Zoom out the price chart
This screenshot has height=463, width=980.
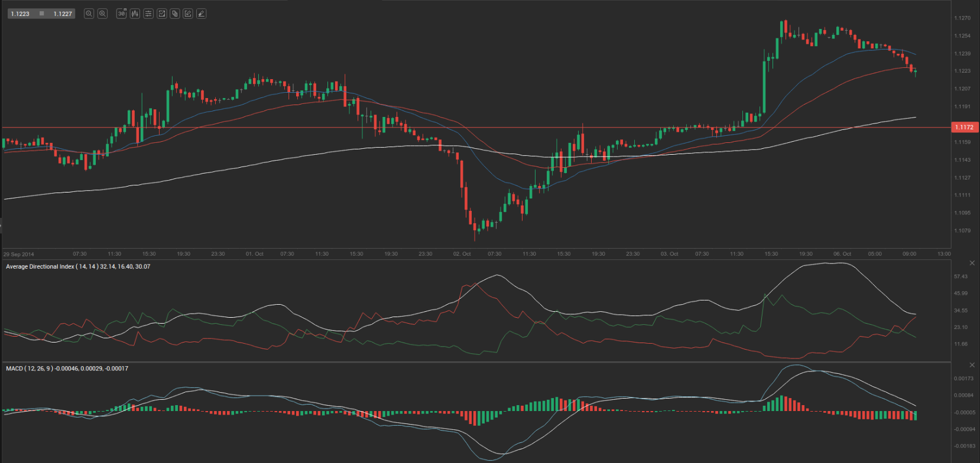[89, 14]
